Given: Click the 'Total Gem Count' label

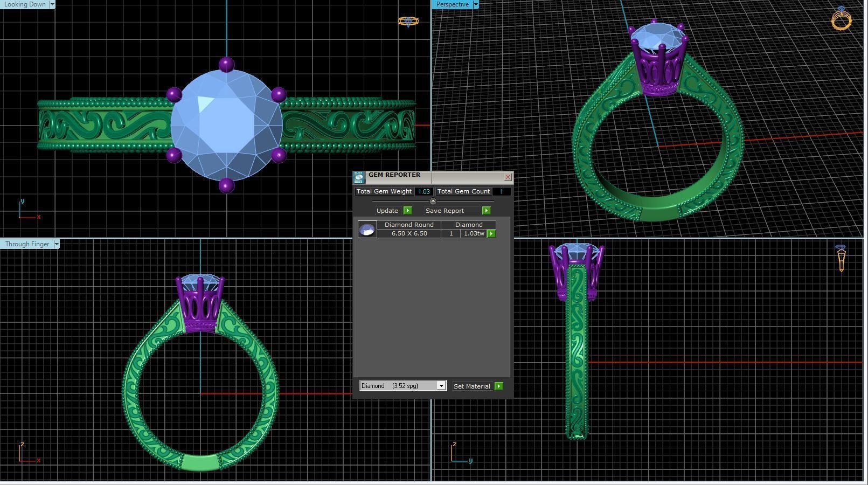Looking at the screenshot, I should click(463, 191).
